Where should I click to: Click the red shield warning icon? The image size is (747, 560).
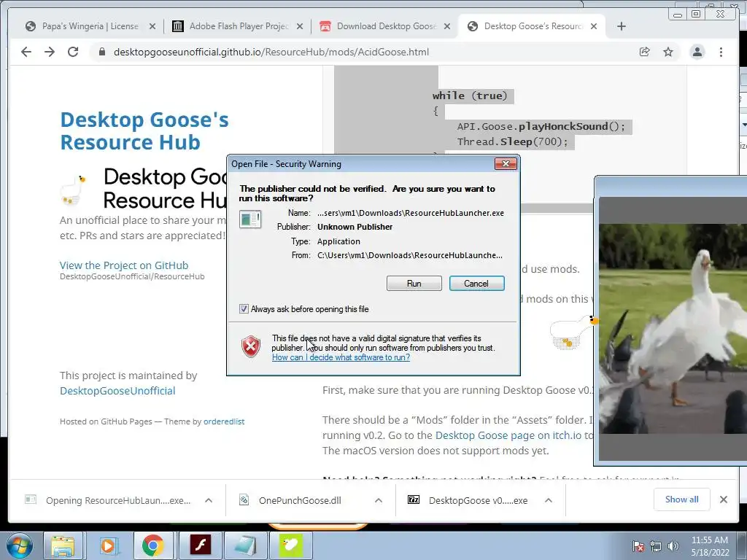(251, 346)
